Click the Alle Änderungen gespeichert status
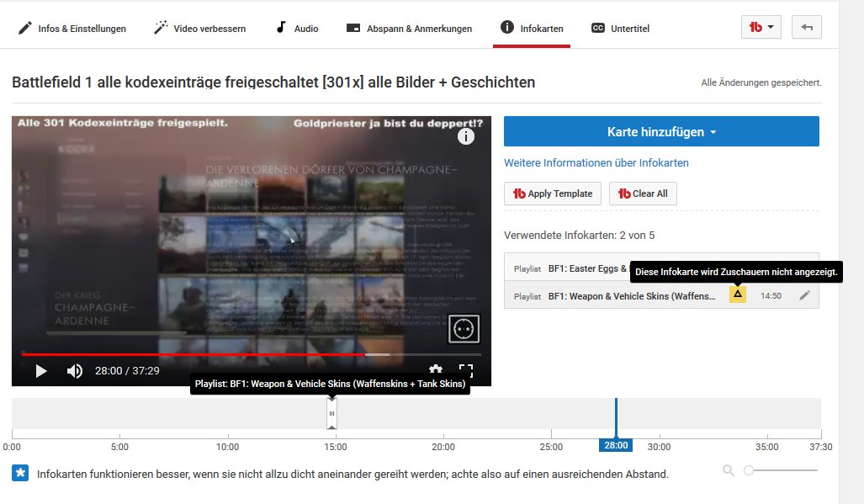The height and width of the screenshot is (504, 864). [x=761, y=82]
